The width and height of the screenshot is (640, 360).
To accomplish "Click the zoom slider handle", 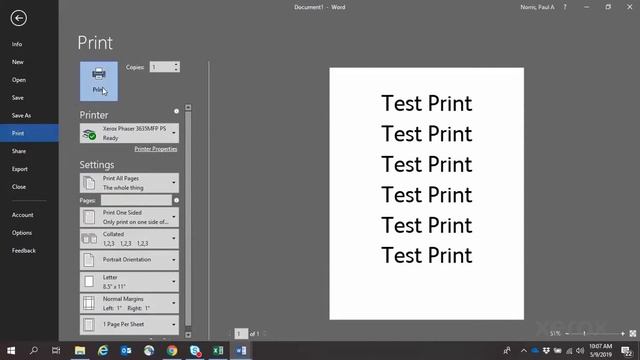I will click(584, 333).
